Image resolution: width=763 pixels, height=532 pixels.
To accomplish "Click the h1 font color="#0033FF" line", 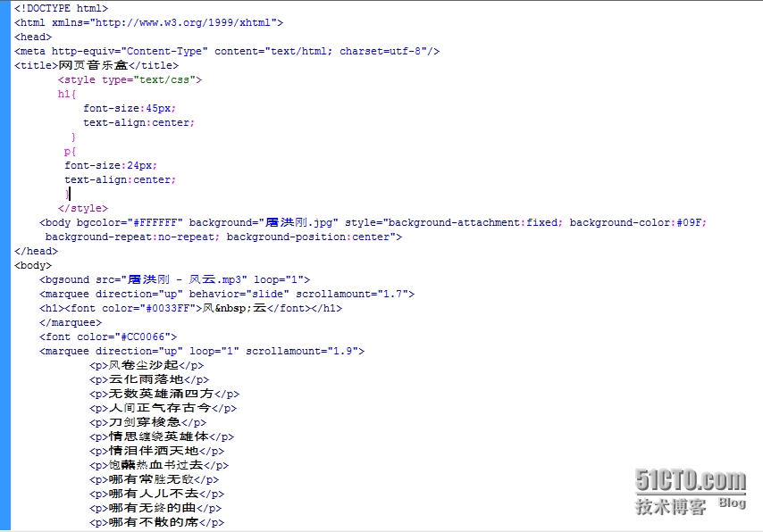I will [191, 308].
